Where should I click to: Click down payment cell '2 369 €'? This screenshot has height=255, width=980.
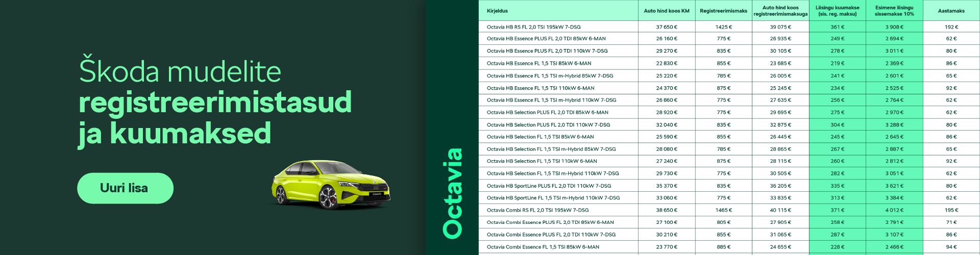(894, 63)
